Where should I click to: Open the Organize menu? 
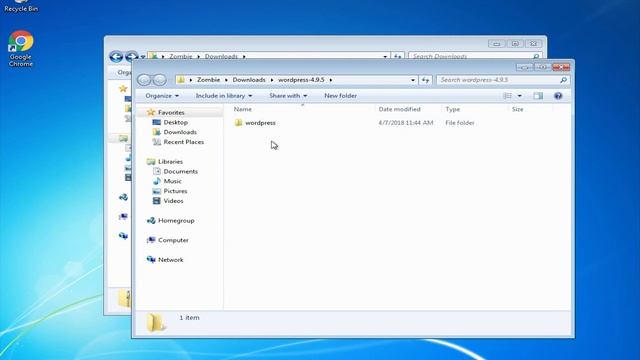pos(162,96)
